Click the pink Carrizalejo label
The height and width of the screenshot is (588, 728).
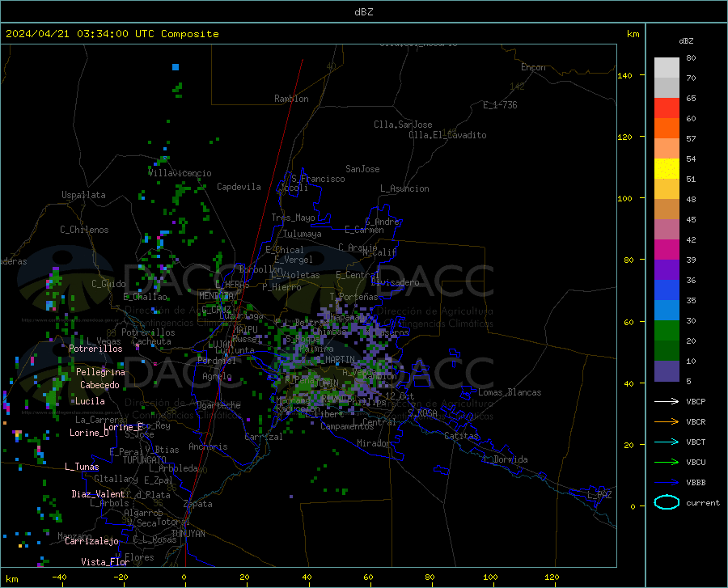tap(91, 540)
